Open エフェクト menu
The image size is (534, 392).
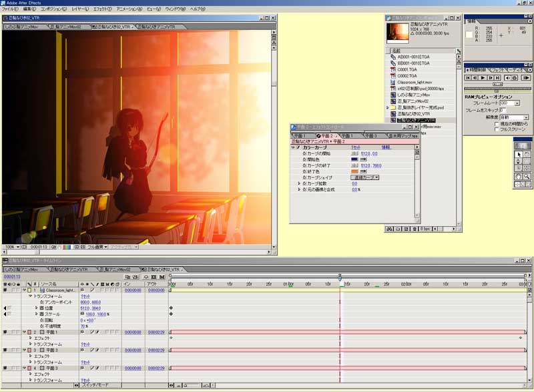(103, 9)
